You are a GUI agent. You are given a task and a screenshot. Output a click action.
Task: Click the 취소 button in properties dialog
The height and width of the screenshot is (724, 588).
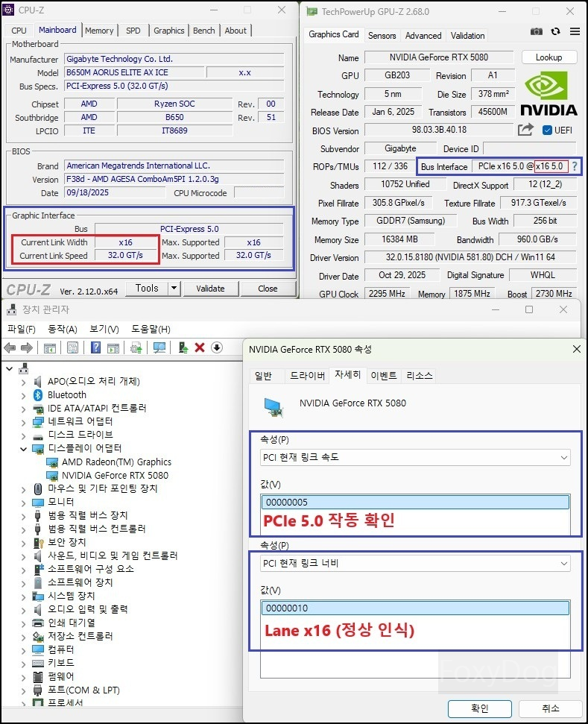point(550,708)
